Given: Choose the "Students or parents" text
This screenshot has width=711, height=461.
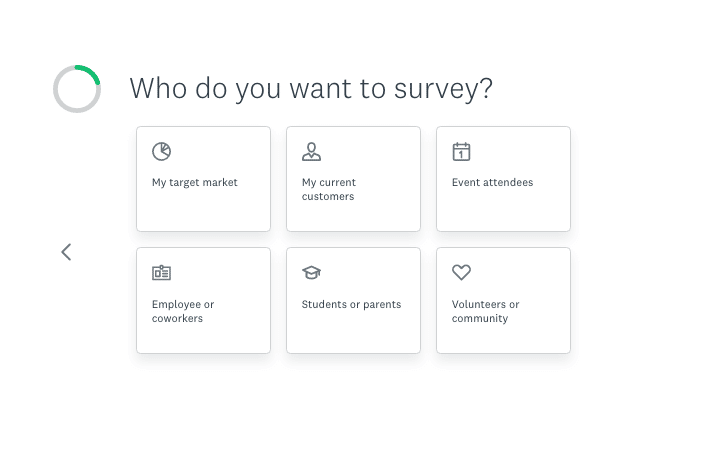Looking at the screenshot, I should (x=351, y=305).
